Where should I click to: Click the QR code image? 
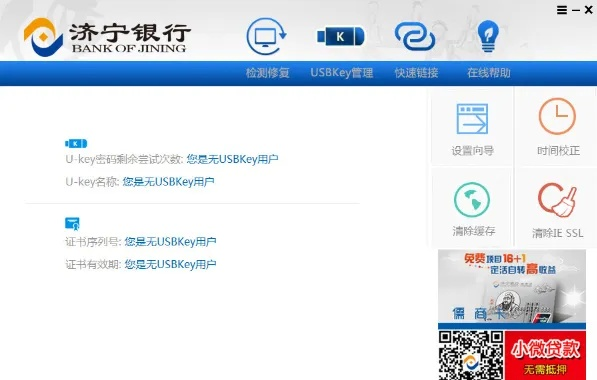point(471,355)
